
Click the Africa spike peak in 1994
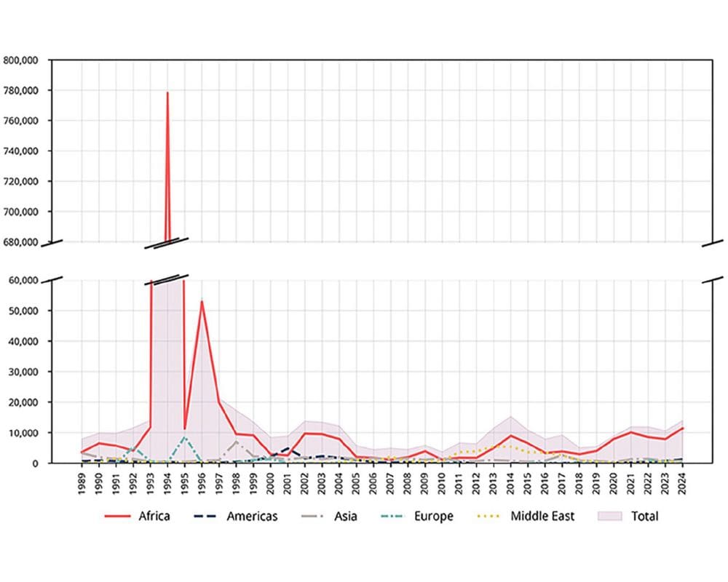coord(167,92)
